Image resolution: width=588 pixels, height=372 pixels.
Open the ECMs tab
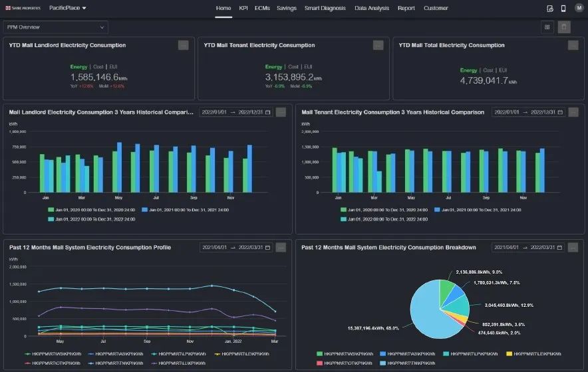click(x=262, y=8)
